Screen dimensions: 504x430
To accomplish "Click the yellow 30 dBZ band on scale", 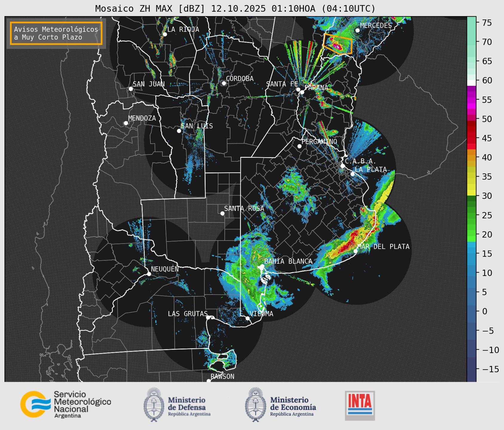I will tap(471, 193).
